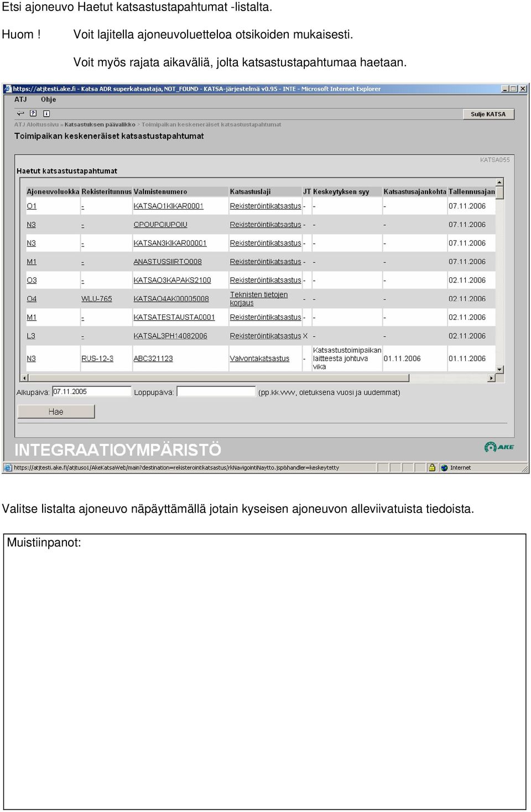531x812 pixels.
Task: Open KATSAO3KAPAKS2100 serial number link
Action: [x=172, y=280]
